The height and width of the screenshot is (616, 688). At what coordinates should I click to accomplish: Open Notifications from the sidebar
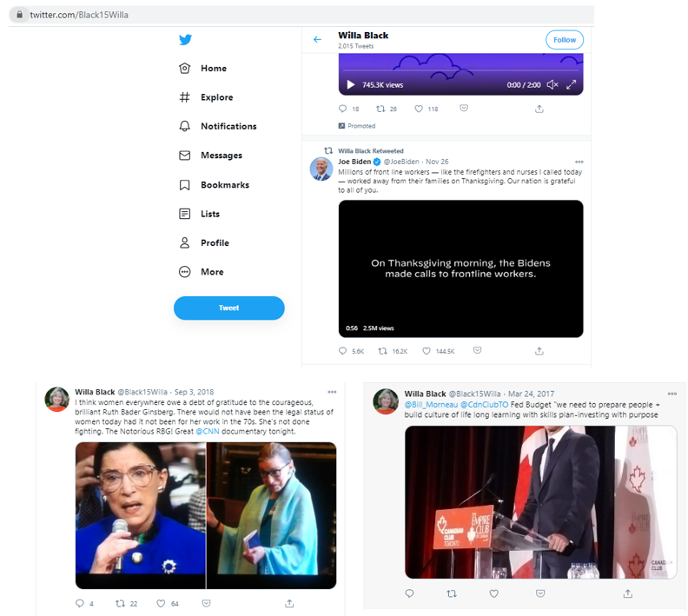(x=218, y=126)
